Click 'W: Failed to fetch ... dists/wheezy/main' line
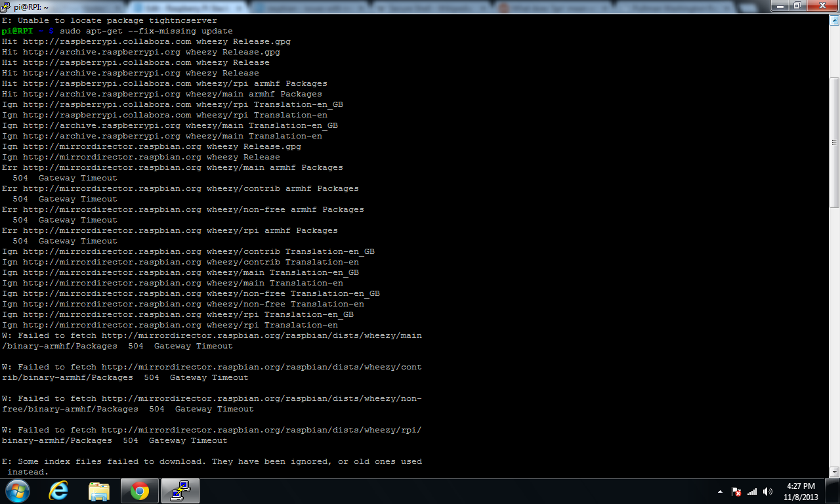Viewport: 840px width, 504px height. pyautogui.click(x=212, y=335)
